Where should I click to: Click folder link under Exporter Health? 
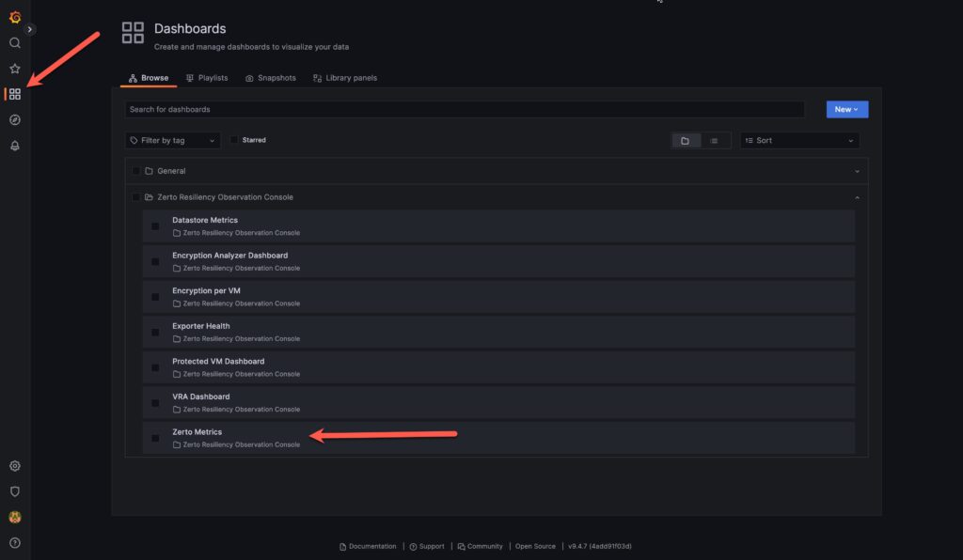[x=236, y=338]
